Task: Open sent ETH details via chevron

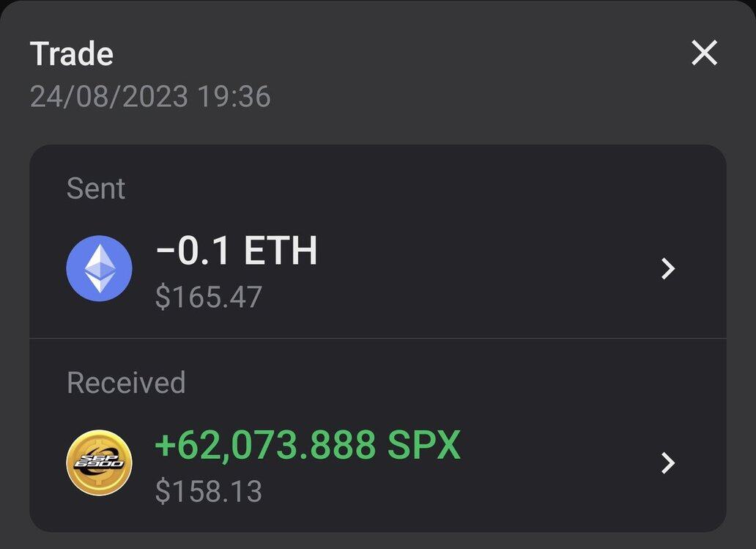Action: (668, 269)
